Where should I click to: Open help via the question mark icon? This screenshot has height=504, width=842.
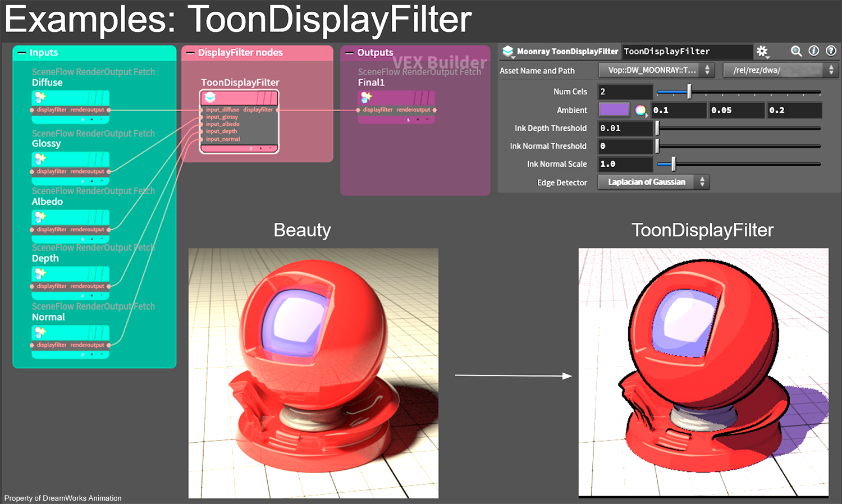(x=831, y=51)
